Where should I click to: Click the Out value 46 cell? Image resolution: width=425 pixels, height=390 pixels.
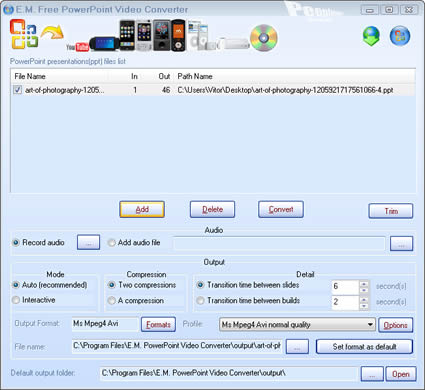[166, 90]
